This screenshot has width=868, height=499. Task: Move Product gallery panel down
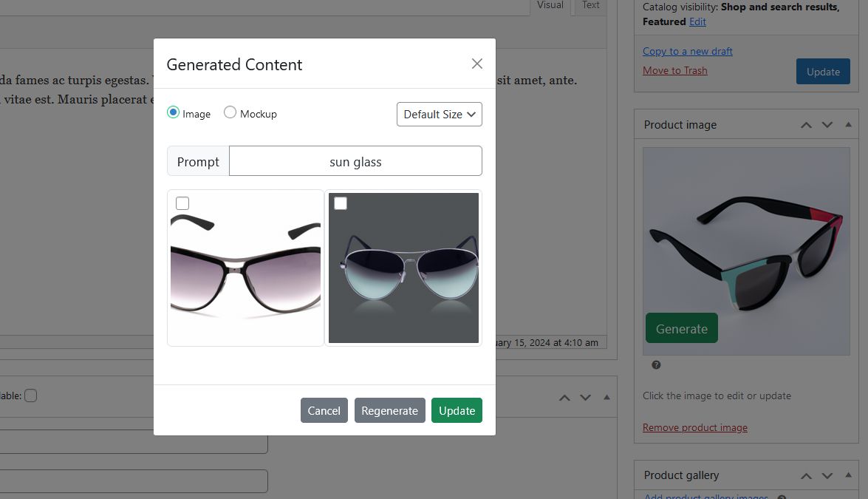[x=827, y=475]
